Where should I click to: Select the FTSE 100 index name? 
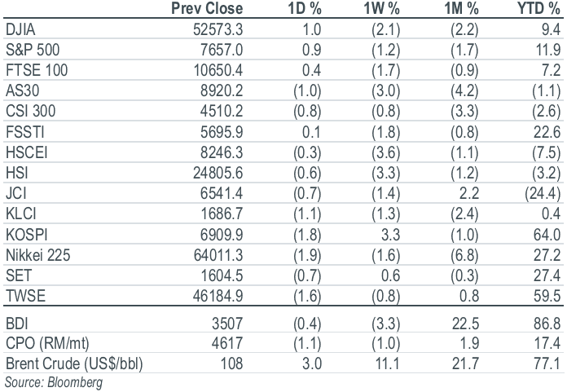(x=37, y=70)
